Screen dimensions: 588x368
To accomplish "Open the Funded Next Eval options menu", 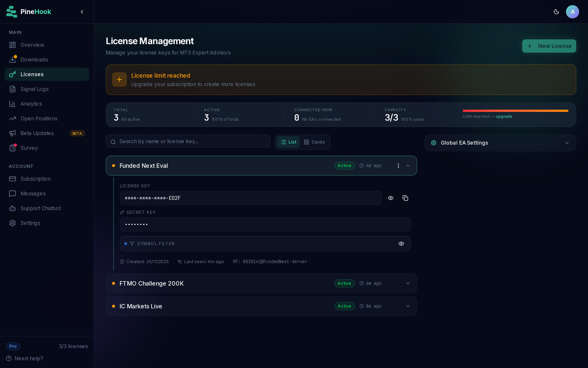I will click(x=398, y=166).
